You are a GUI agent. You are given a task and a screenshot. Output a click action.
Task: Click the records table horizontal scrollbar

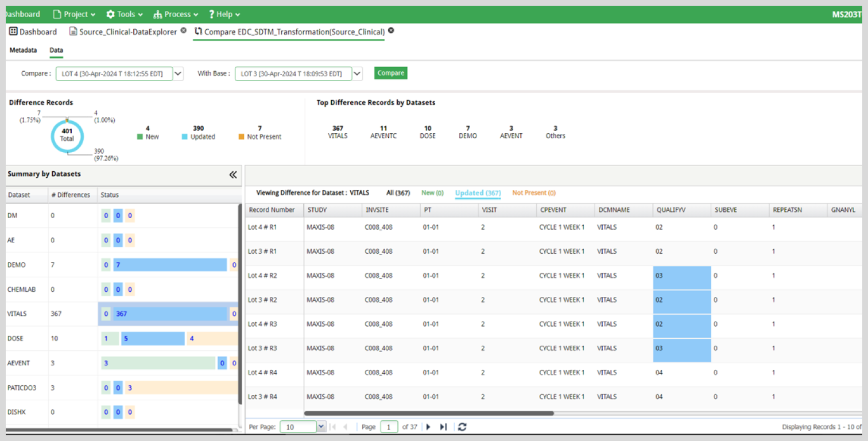[x=428, y=413]
